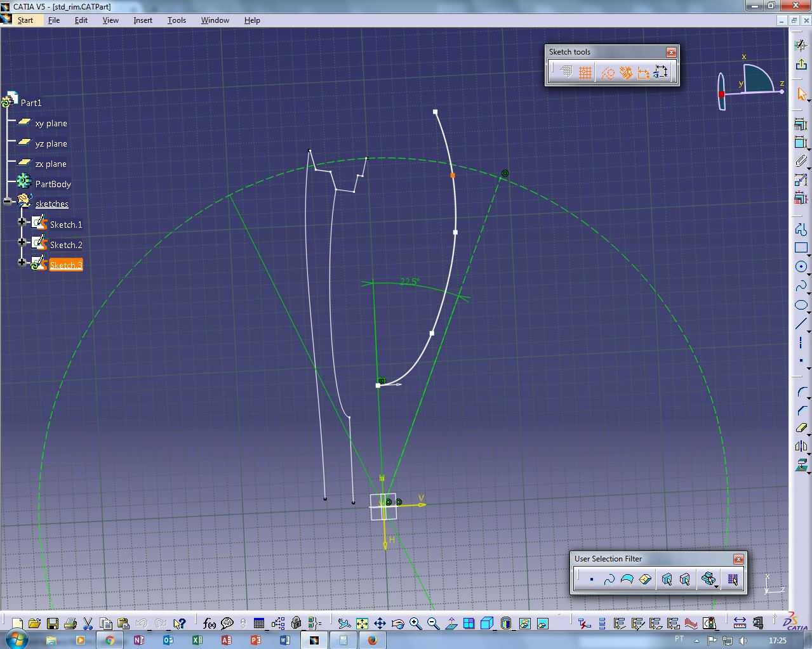Click the Pan icon

click(x=380, y=624)
